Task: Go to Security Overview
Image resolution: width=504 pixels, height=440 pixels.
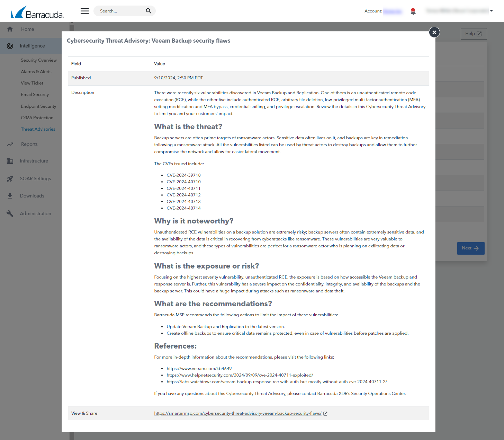Action: [x=39, y=60]
